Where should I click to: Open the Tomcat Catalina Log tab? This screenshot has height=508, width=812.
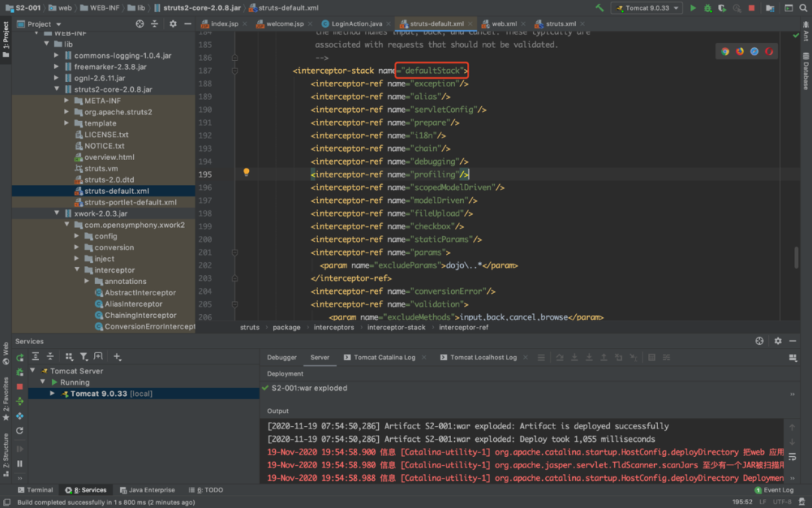384,357
